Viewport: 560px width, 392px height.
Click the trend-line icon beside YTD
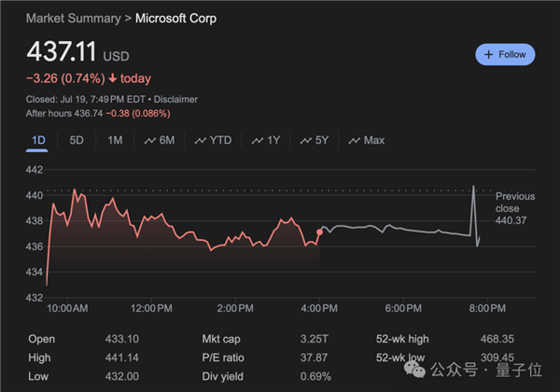(x=199, y=141)
